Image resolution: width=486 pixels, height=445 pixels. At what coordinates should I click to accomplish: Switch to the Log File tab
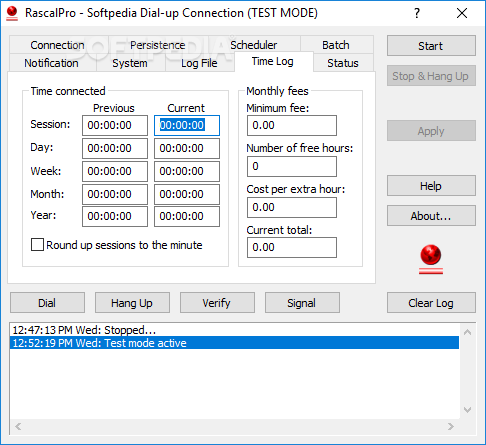(x=199, y=63)
